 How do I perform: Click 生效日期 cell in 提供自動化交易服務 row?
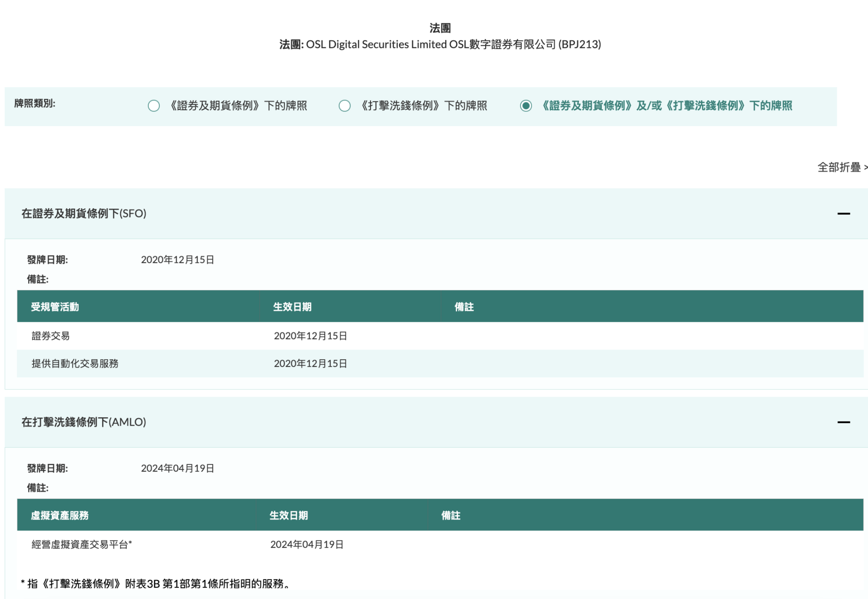coord(310,363)
